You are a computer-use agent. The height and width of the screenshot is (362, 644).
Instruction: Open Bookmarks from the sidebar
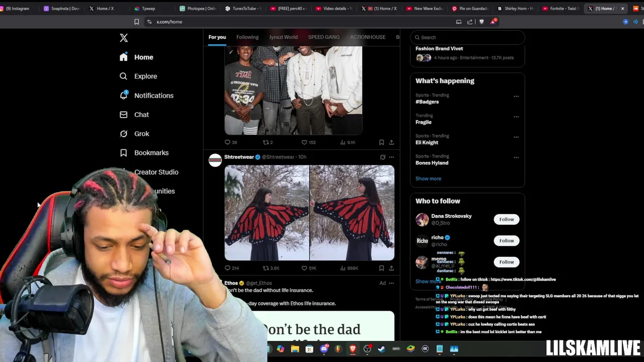(x=144, y=153)
